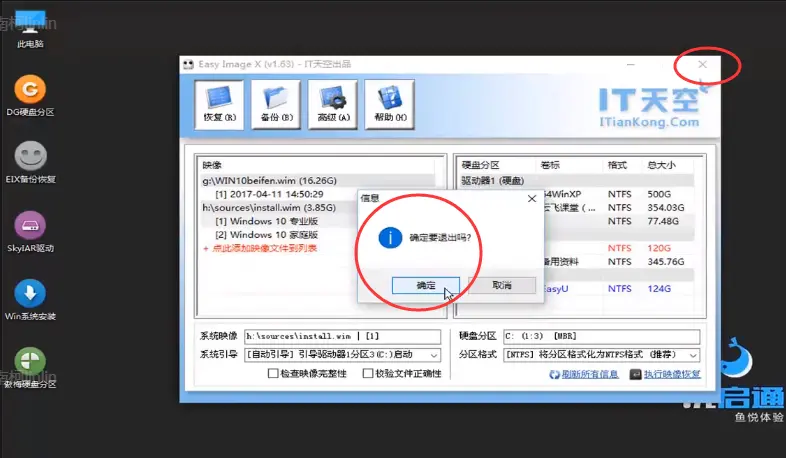786x458 pixels.
Task: Select partition row with 354.03G size
Action: [x=620, y=207]
